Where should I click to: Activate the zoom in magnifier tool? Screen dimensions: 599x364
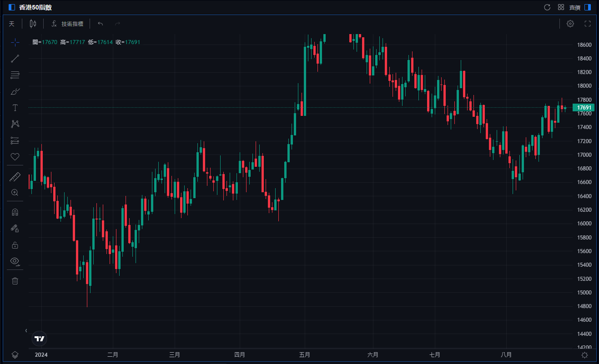coord(15,193)
